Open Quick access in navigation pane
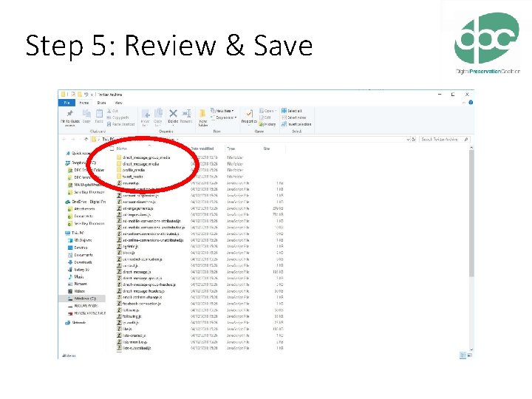Screen dimensions: 532x399 click(78, 154)
